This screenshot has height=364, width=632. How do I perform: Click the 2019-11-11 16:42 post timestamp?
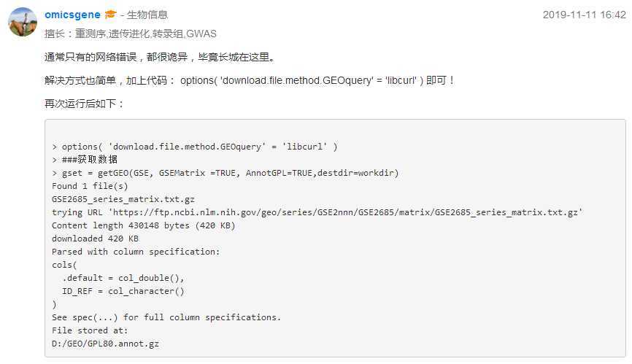tap(584, 15)
